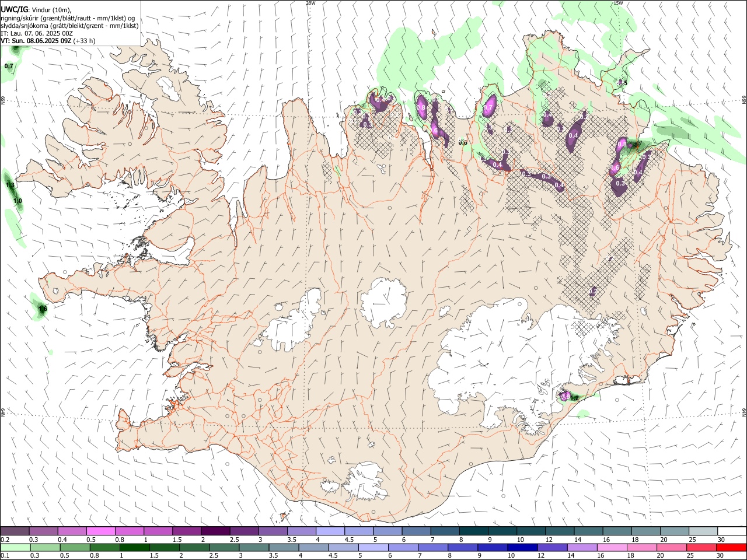Click the 'slydda/snjókoma' legend description line

(69, 26)
